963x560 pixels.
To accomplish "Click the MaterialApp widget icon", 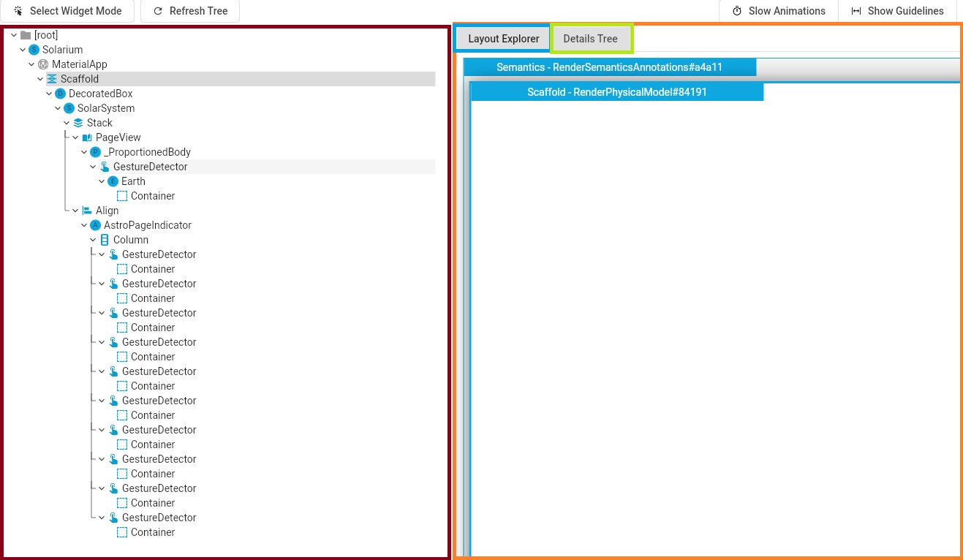I will coord(42,64).
